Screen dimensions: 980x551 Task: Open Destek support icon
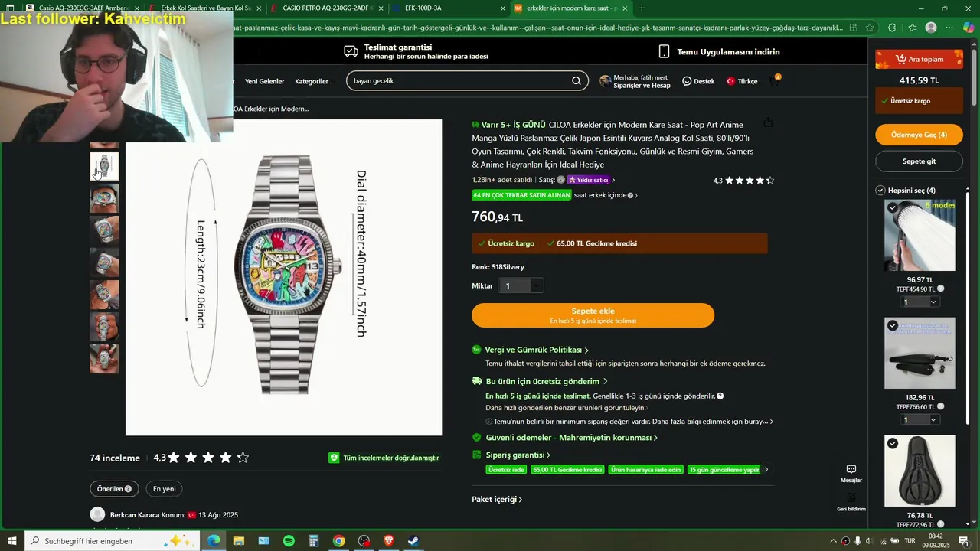[698, 81]
